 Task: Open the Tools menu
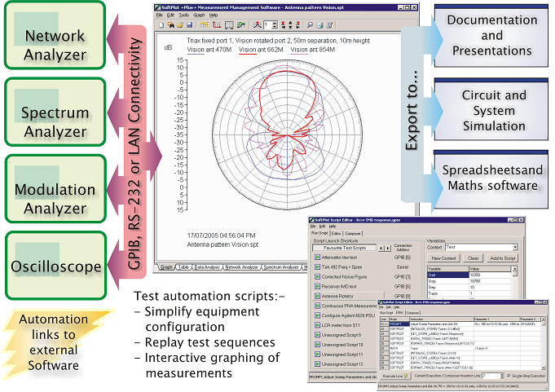click(x=183, y=15)
